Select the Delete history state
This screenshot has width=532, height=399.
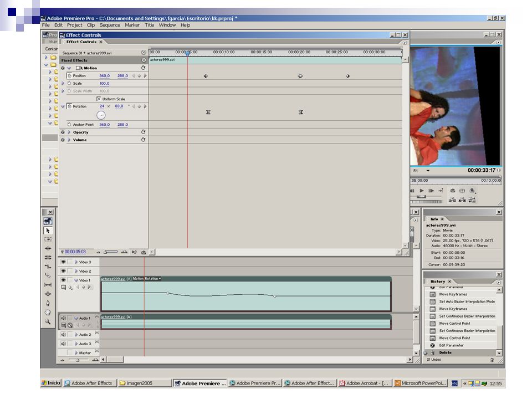pyautogui.click(x=461, y=352)
